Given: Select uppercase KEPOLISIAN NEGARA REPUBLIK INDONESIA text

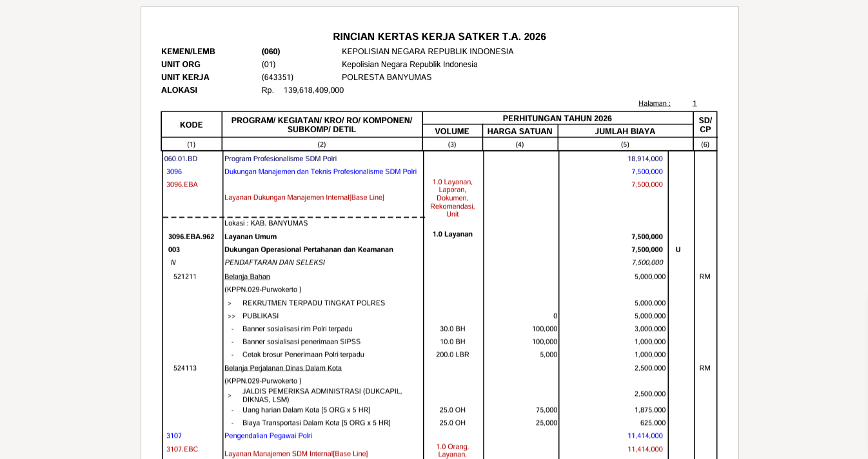Looking at the screenshot, I should (x=428, y=52).
